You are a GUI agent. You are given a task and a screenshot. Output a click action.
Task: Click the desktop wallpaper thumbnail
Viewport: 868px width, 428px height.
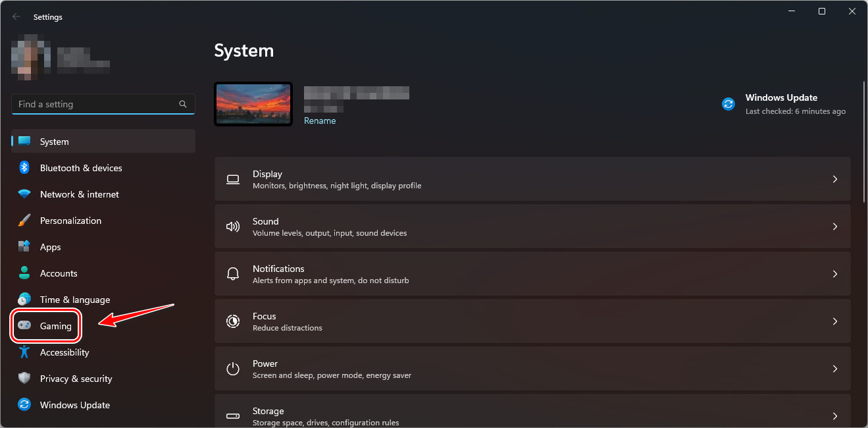[253, 104]
